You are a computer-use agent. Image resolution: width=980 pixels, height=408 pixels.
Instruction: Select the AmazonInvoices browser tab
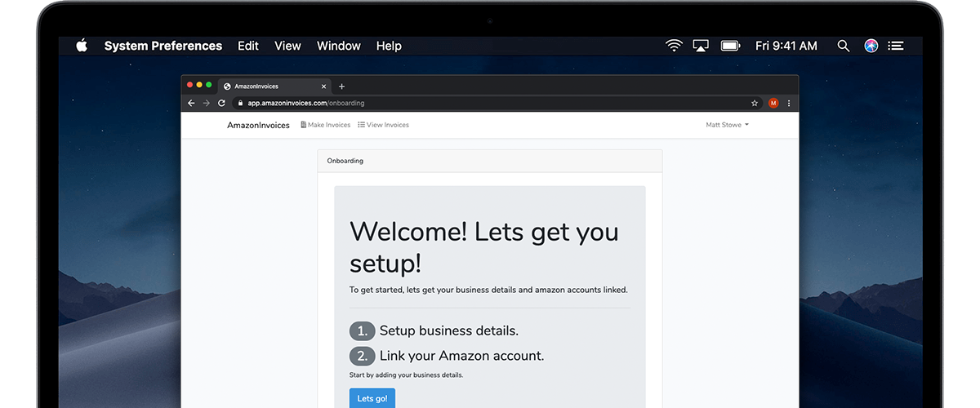pyautogui.click(x=274, y=86)
